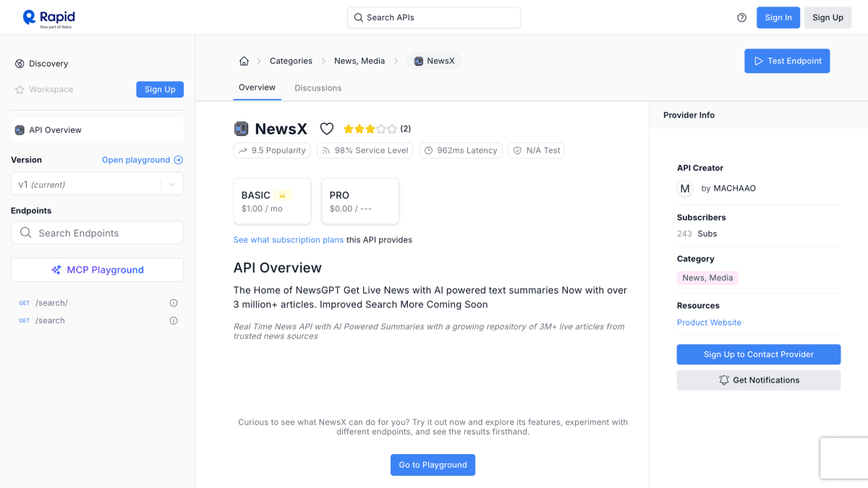Click the (2) reviews count
Screen dimensions: 868x488
tap(406, 129)
